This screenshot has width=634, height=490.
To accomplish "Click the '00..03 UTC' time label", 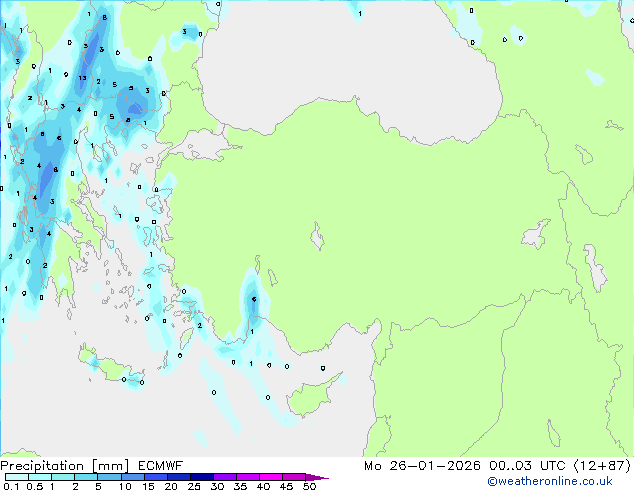I will (526, 466).
